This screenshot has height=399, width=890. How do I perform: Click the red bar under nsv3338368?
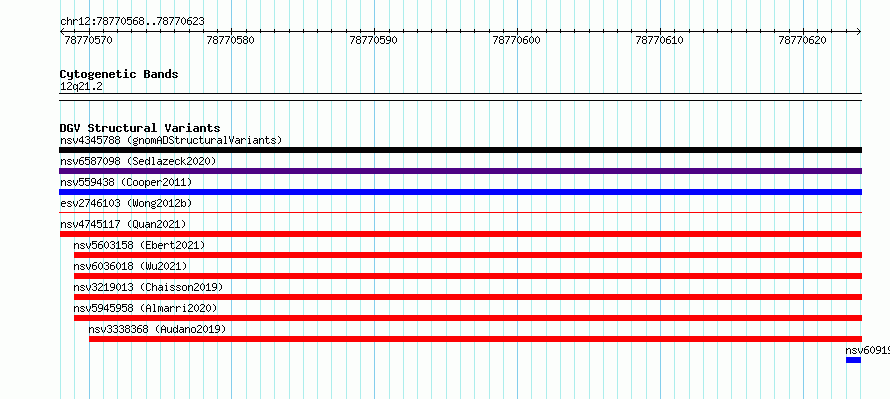[475, 339]
